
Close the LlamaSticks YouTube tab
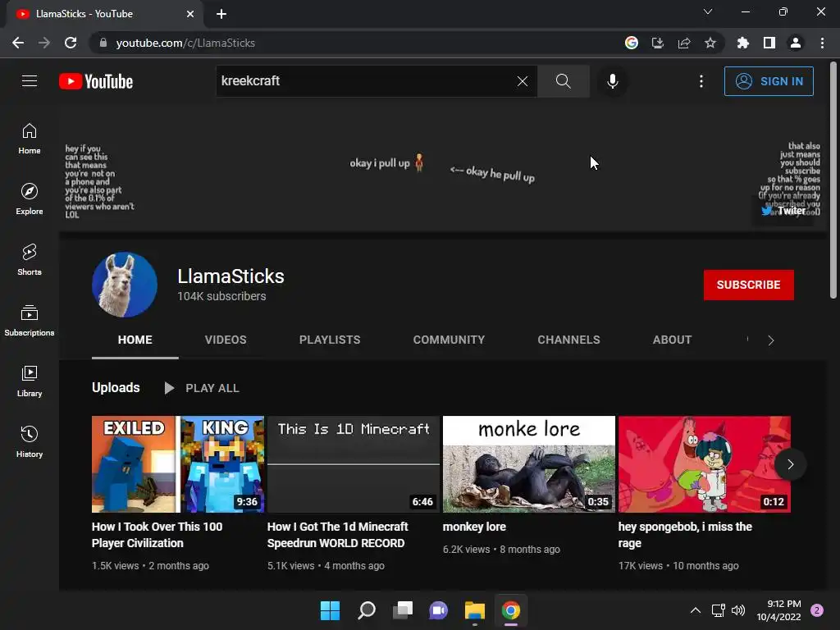[x=190, y=14]
